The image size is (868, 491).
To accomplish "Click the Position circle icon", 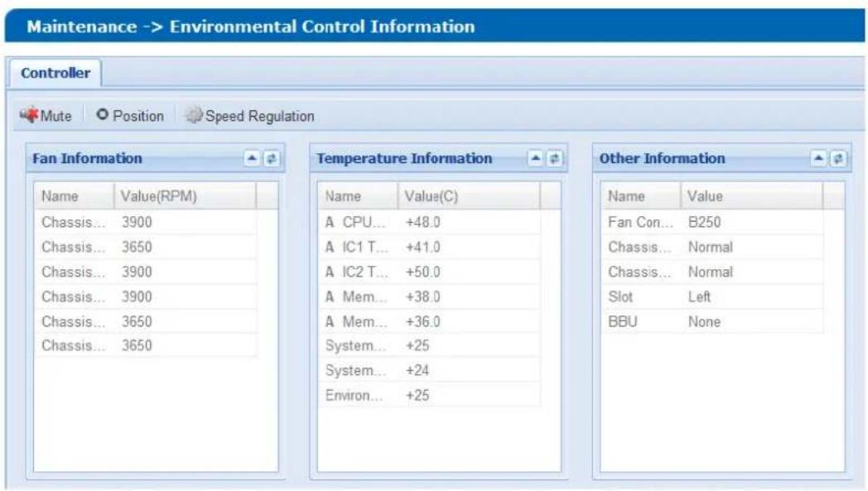I will tap(103, 114).
